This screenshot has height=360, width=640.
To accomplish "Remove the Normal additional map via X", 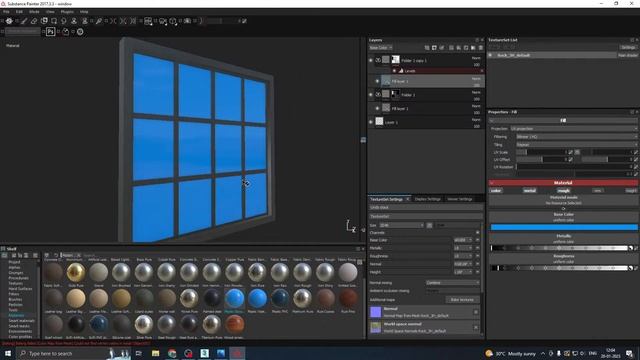I will (476, 312).
